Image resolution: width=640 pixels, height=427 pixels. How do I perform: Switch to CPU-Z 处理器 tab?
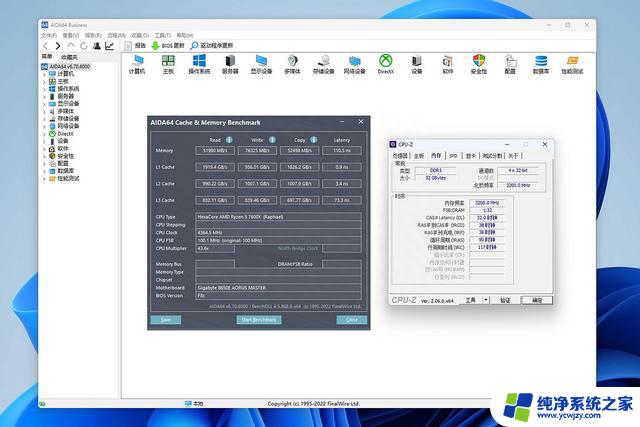(400, 156)
